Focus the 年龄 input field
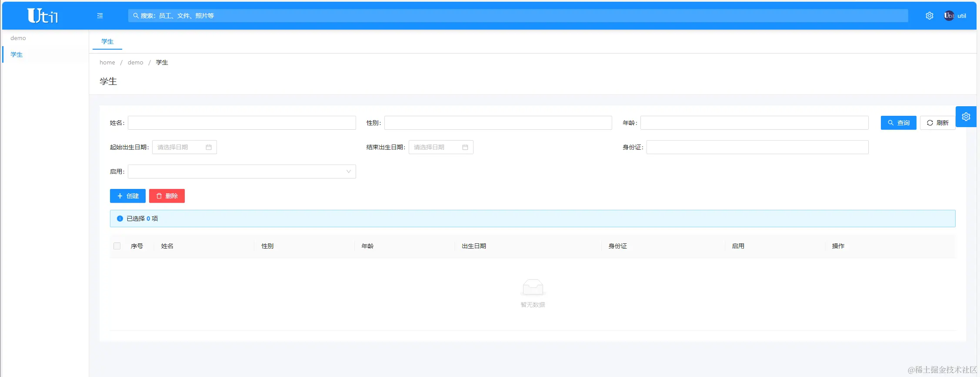 (754, 123)
